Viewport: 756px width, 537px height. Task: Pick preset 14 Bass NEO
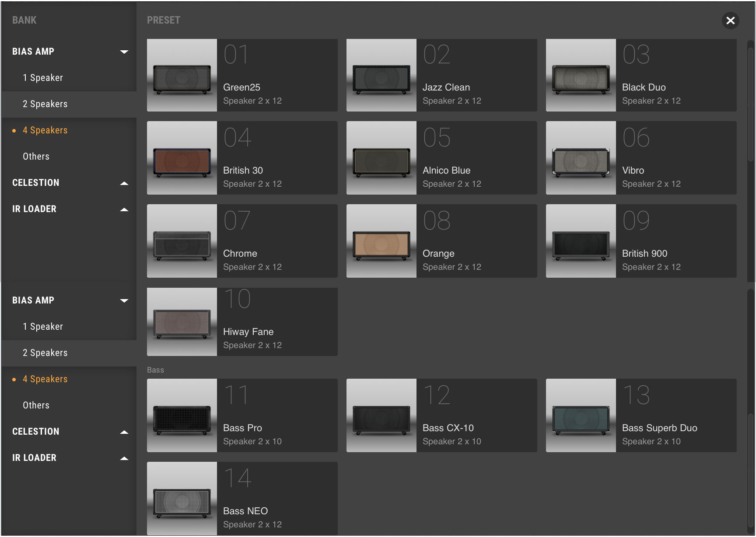(x=242, y=499)
